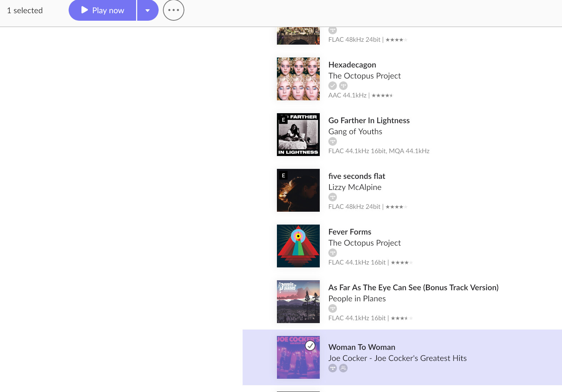Click the streaming badge icon under Lizzy McAlpine
This screenshot has width=562, height=392.
333,197
